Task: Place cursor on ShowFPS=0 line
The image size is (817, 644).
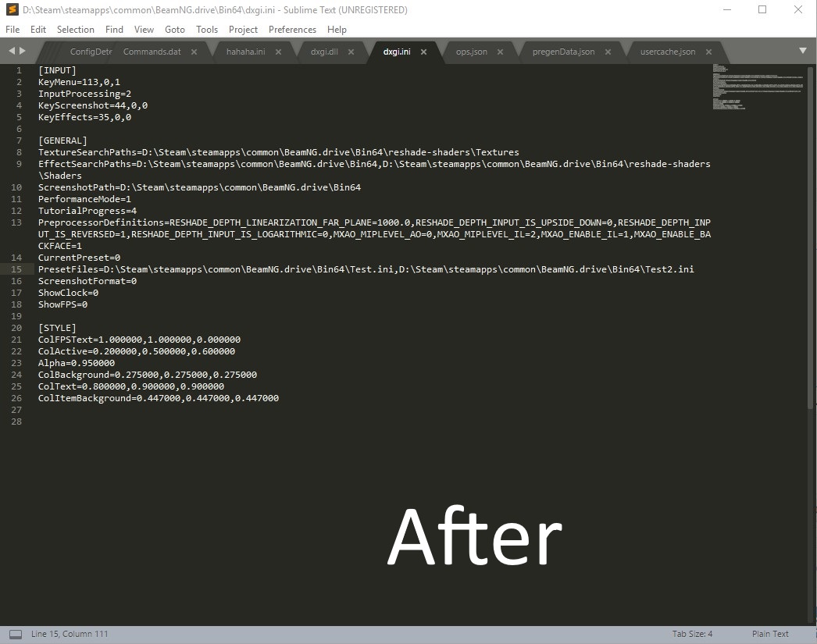Action: [x=62, y=304]
